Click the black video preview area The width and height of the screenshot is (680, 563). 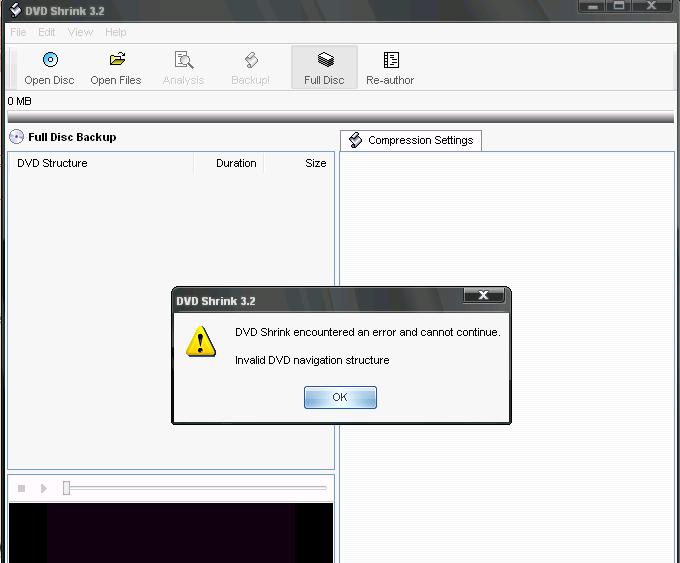171,533
